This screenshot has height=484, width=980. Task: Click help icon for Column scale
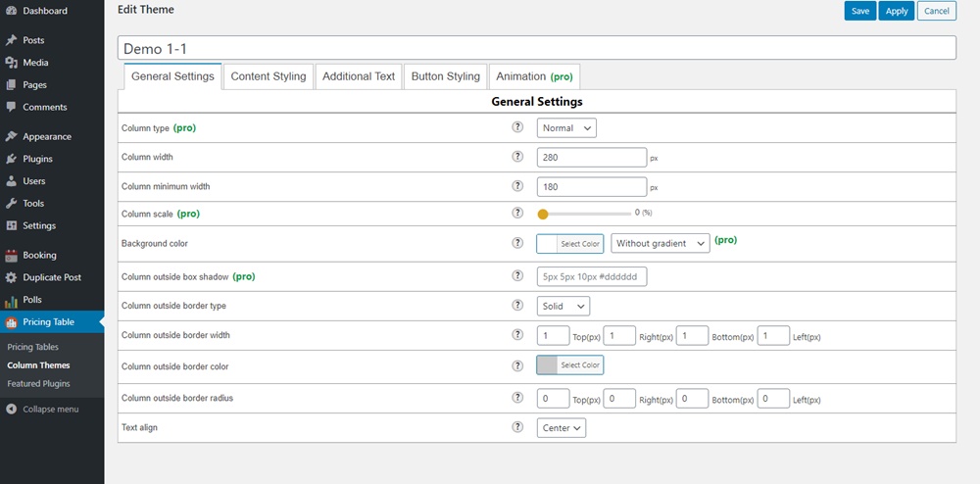517,213
